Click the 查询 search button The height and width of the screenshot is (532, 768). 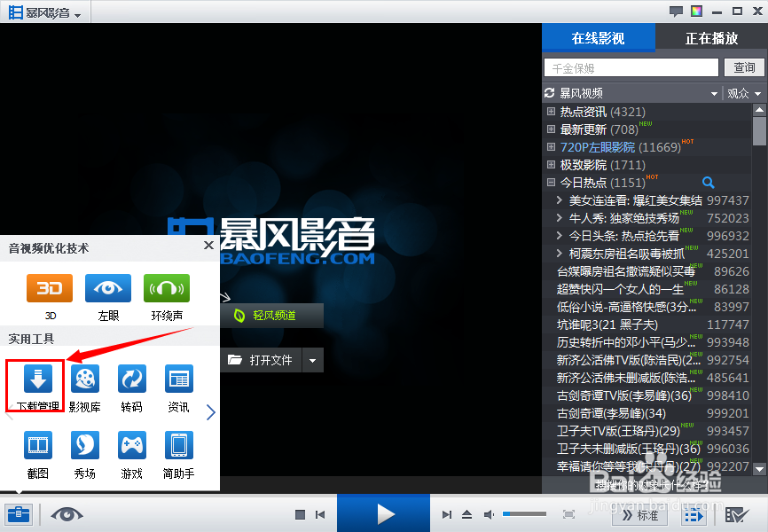click(744, 67)
